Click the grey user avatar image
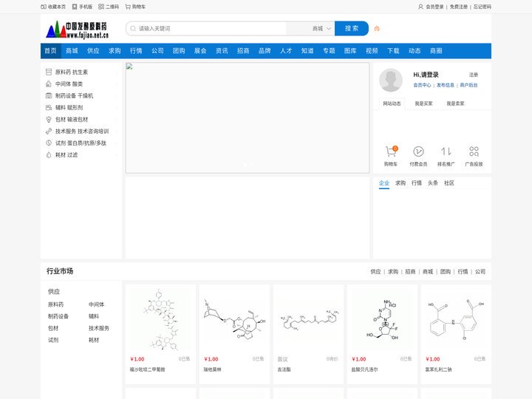Screen dimensions: 532x399 point(391,80)
